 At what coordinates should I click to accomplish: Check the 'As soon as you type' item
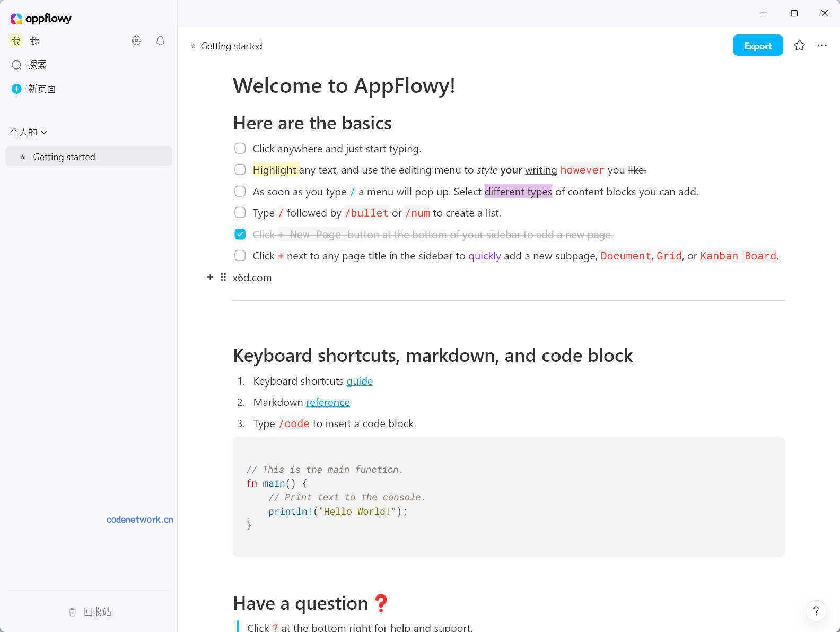click(x=240, y=191)
